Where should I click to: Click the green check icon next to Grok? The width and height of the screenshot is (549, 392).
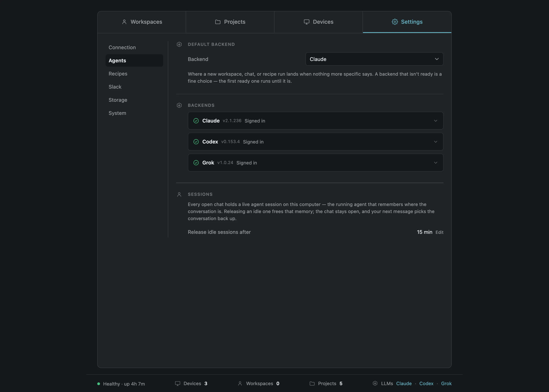click(x=196, y=163)
